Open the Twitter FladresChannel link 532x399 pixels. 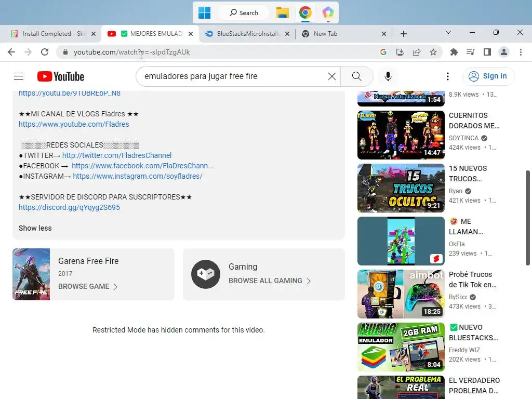(117, 155)
